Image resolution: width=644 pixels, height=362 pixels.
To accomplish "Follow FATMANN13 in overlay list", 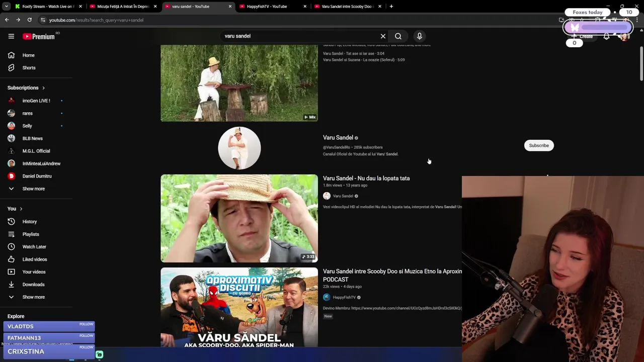I will (86, 335).
